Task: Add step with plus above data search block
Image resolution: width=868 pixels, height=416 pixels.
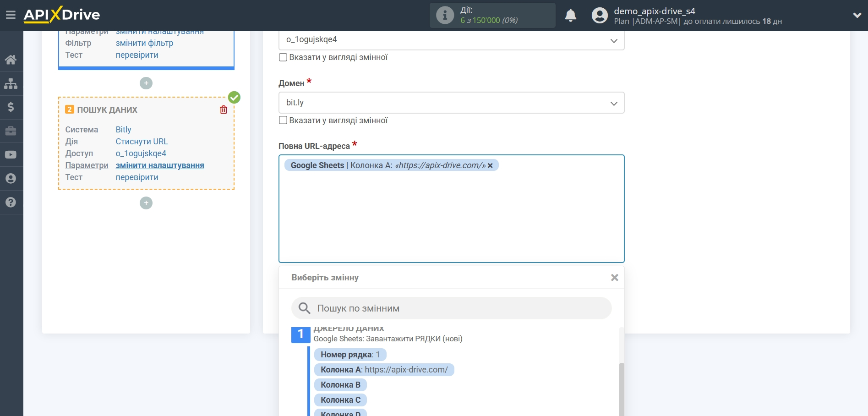Action: click(x=146, y=83)
